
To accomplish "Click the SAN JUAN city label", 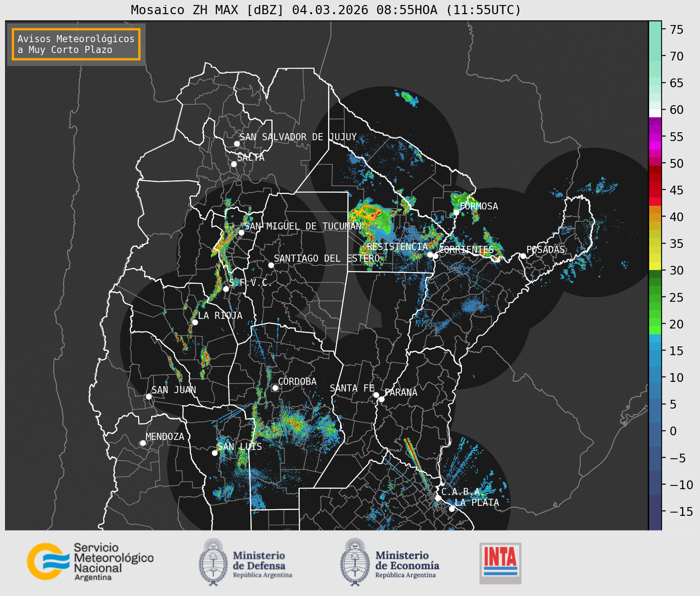I will pyautogui.click(x=174, y=390).
